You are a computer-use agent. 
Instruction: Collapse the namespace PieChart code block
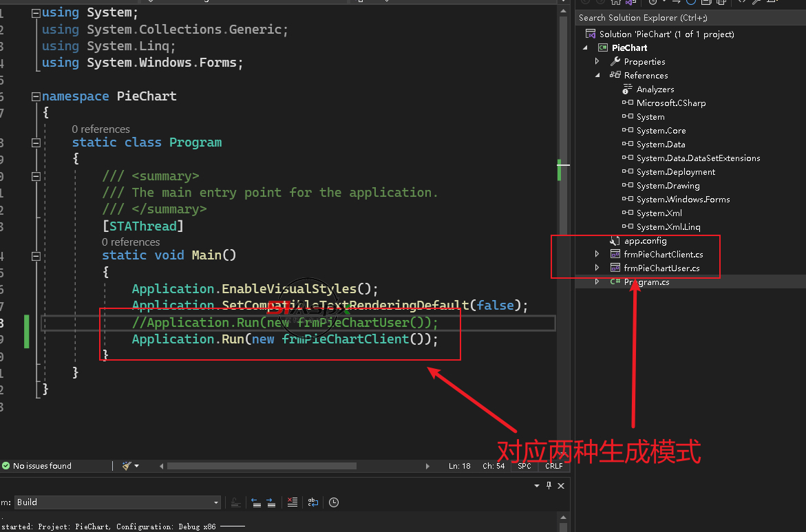36,96
